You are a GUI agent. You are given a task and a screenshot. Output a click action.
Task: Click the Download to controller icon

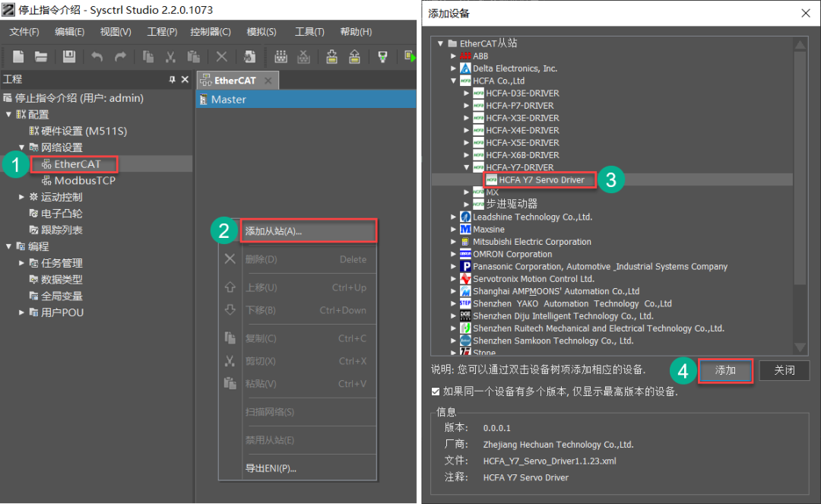tap(331, 56)
